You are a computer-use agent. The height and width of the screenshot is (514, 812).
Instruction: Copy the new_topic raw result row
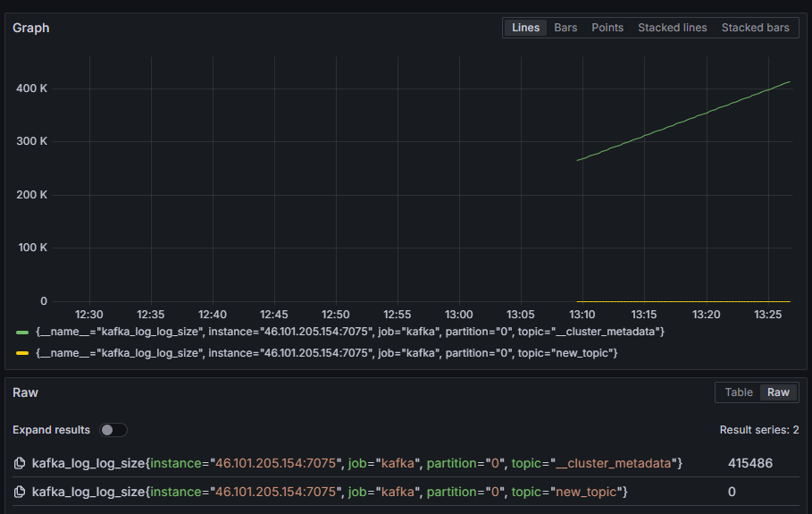(x=20, y=492)
